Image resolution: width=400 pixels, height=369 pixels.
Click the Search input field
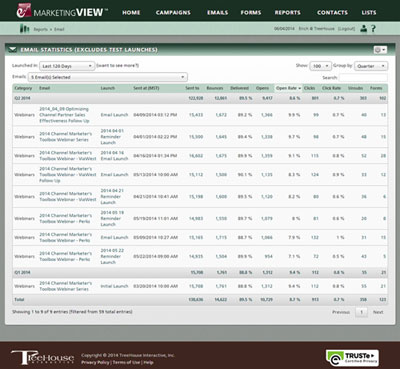363,78
